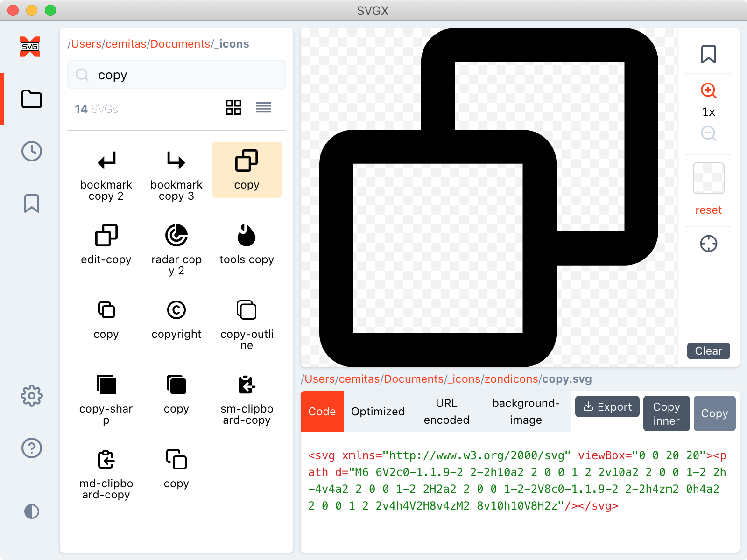Click the search magnifier icon
Viewport: 747px width, 560px height.
[x=82, y=75]
